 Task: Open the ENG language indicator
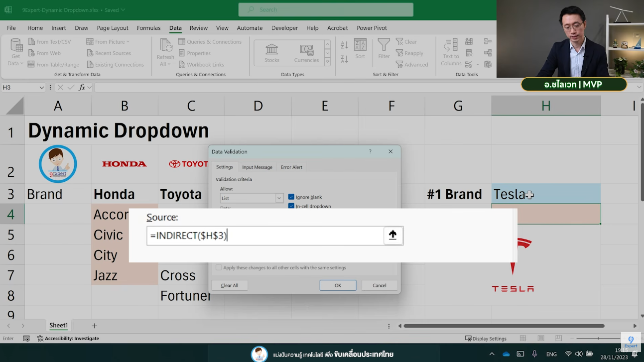click(551, 354)
